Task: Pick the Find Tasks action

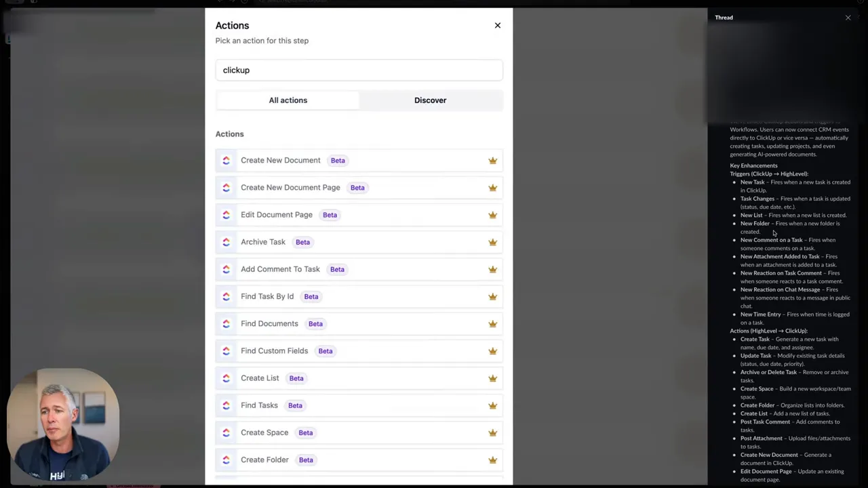Action: [359, 405]
